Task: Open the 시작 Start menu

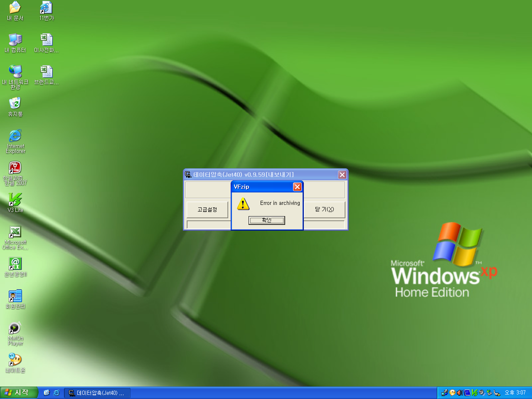Action: [x=19, y=393]
